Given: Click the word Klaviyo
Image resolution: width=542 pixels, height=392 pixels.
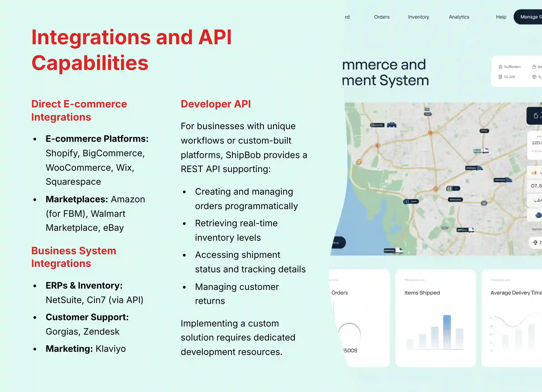Looking at the screenshot, I should point(111,349).
